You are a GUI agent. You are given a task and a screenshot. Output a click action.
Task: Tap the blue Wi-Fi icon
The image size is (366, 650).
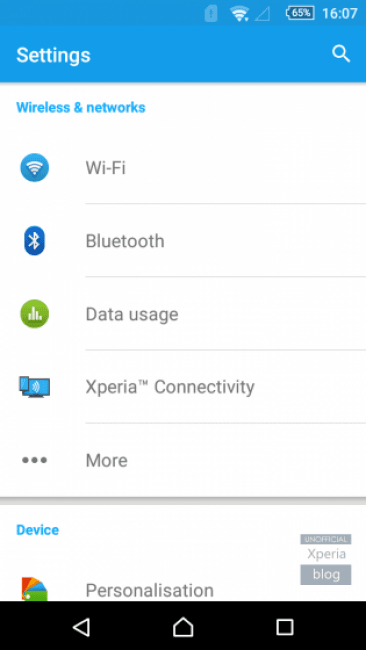click(34, 167)
